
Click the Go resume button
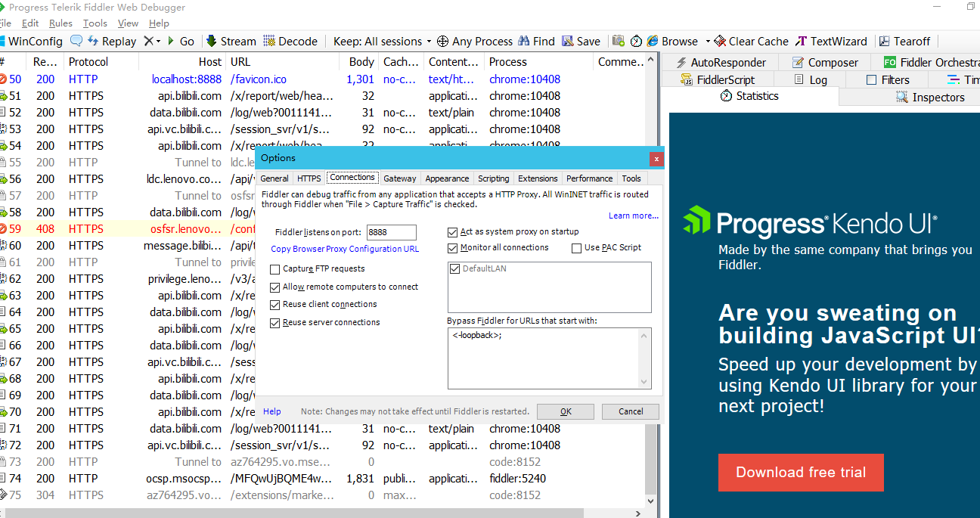coord(180,42)
